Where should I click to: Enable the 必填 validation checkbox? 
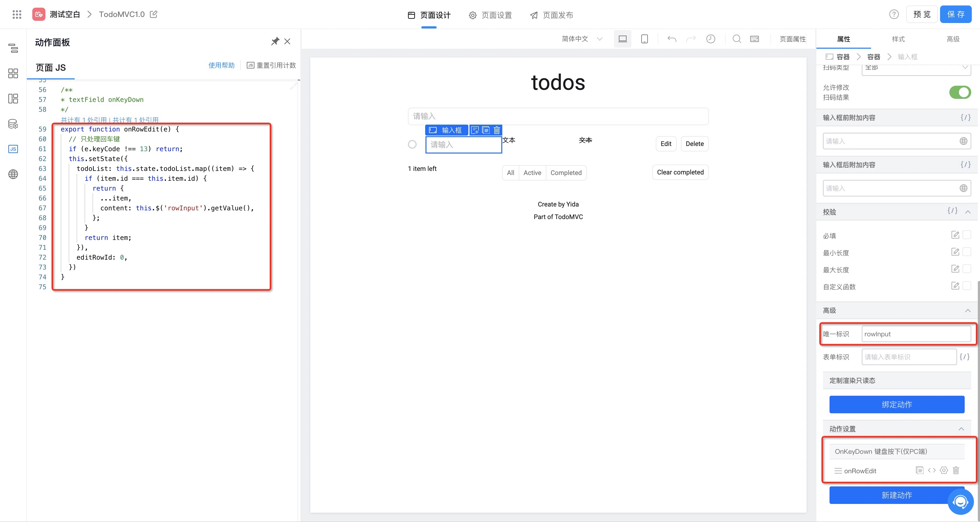(966, 235)
